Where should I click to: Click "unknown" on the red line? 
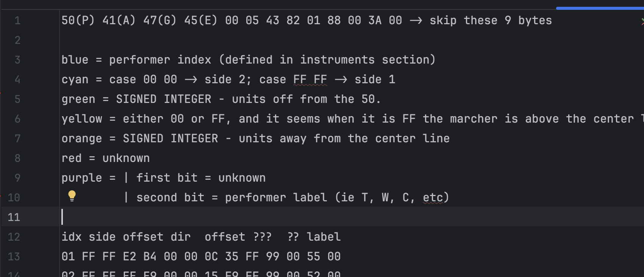tap(126, 158)
